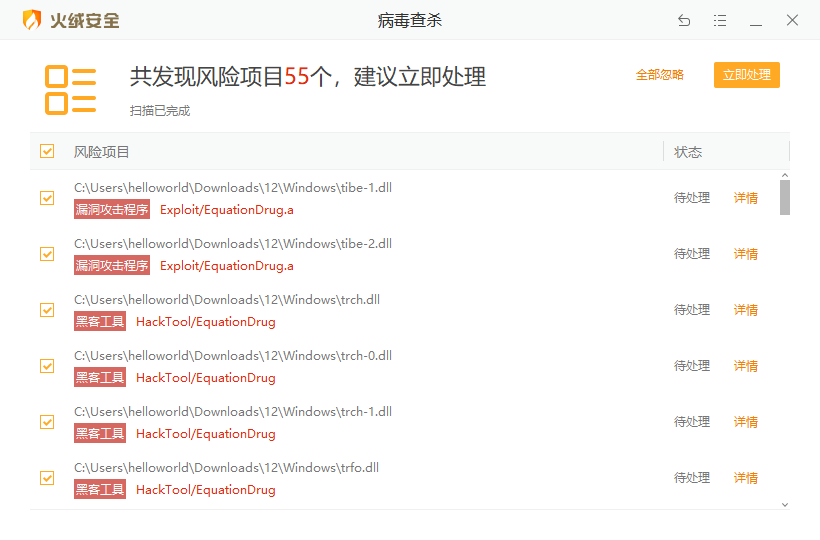Open 详情 for trch-1.dll
Image resolution: width=820 pixels, height=540 pixels.
click(746, 422)
